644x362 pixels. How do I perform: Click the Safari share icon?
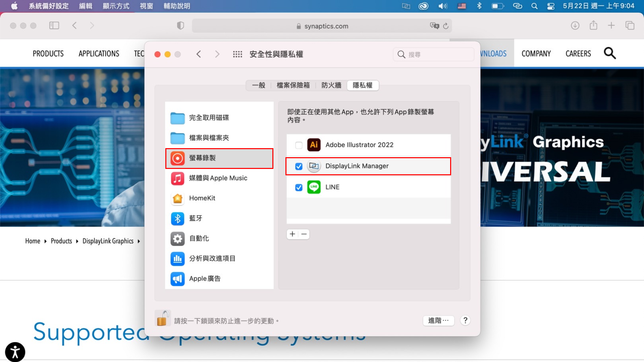[593, 25]
